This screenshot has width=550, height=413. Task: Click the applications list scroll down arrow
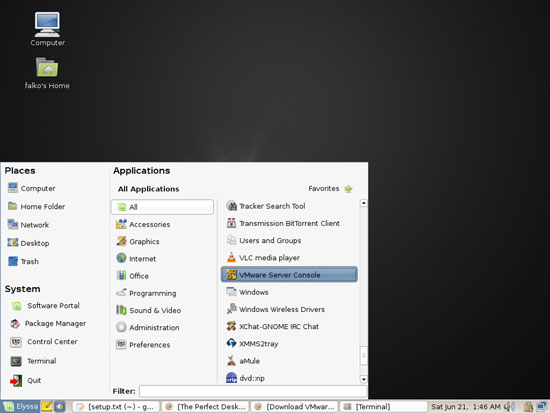click(364, 379)
